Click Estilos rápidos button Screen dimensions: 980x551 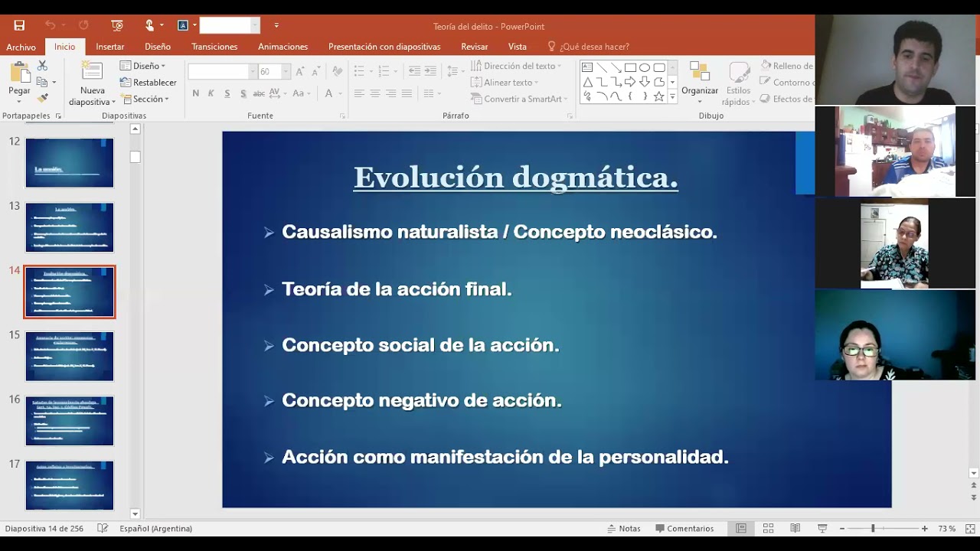click(x=739, y=84)
